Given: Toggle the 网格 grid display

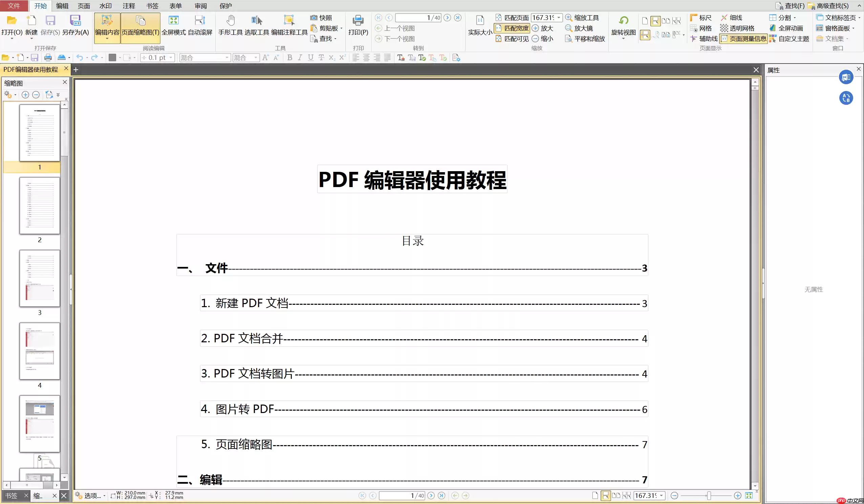Looking at the screenshot, I should coord(701,28).
